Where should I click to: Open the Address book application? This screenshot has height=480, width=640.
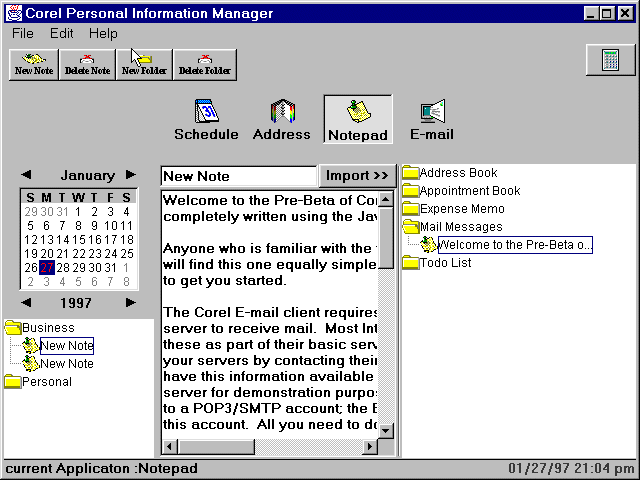point(282,120)
